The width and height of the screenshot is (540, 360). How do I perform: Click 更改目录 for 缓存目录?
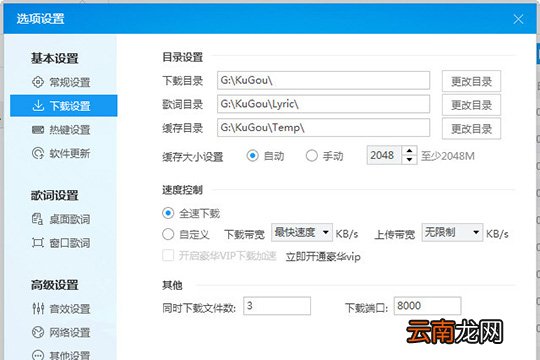click(471, 128)
